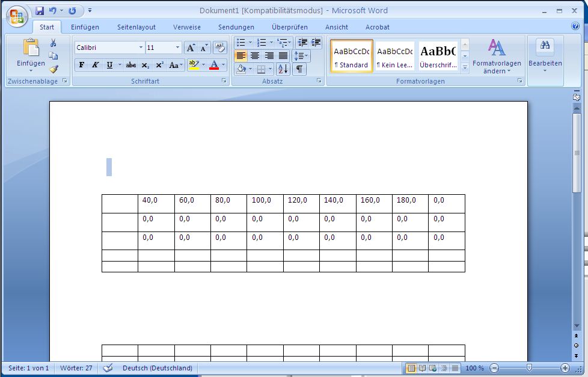588x377 pixels.
Task: Switch to the Einfügen tab
Action: [85, 27]
